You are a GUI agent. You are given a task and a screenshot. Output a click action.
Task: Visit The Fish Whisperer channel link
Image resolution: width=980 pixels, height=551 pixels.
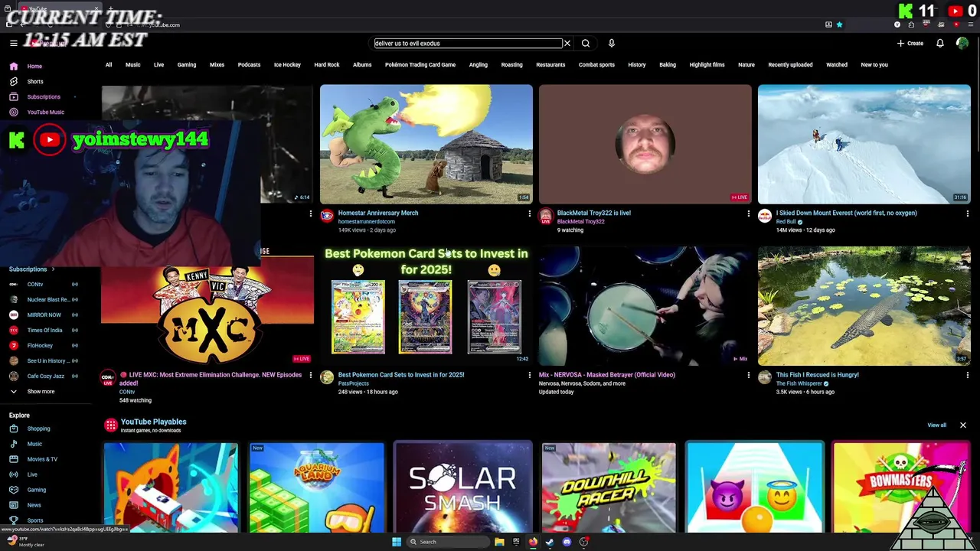(x=799, y=383)
